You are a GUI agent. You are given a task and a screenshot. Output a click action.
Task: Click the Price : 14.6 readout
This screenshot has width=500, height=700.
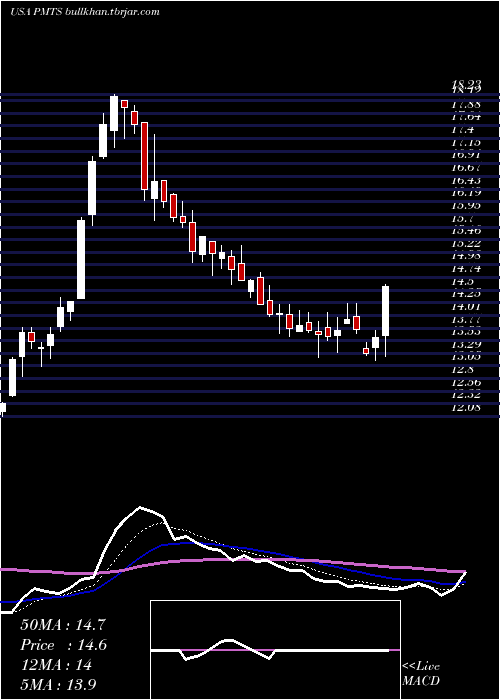click(x=62, y=645)
